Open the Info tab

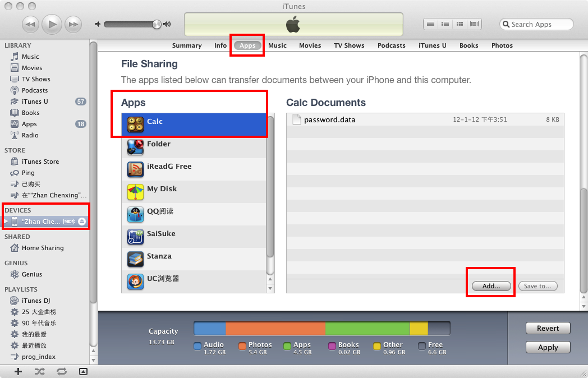(x=220, y=45)
